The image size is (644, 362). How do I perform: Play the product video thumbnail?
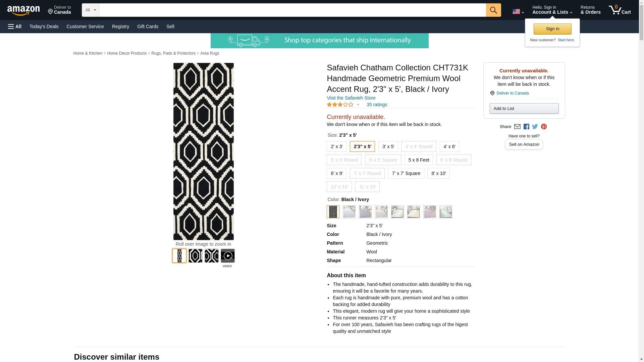pyautogui.click(x=227, y=256)
